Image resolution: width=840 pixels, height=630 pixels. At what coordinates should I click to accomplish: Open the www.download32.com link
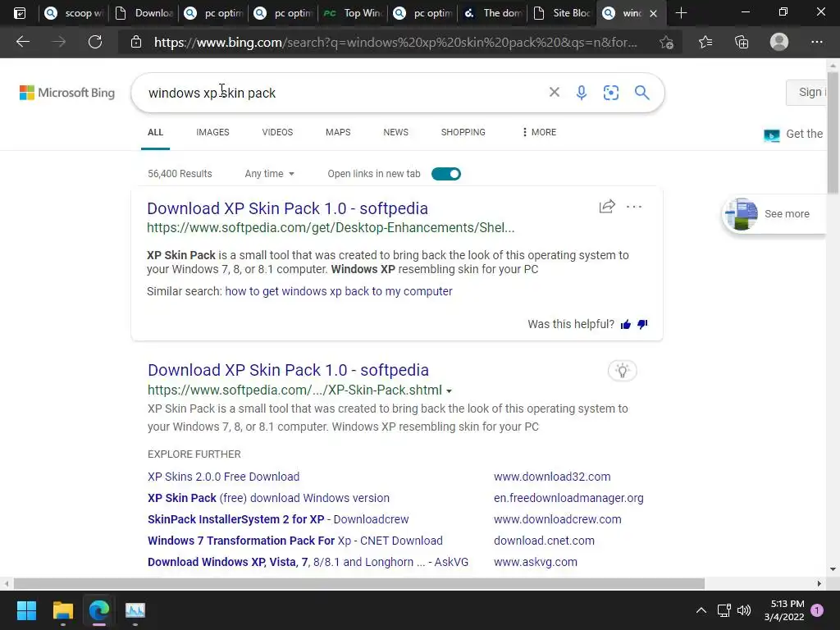coord(552,477)
